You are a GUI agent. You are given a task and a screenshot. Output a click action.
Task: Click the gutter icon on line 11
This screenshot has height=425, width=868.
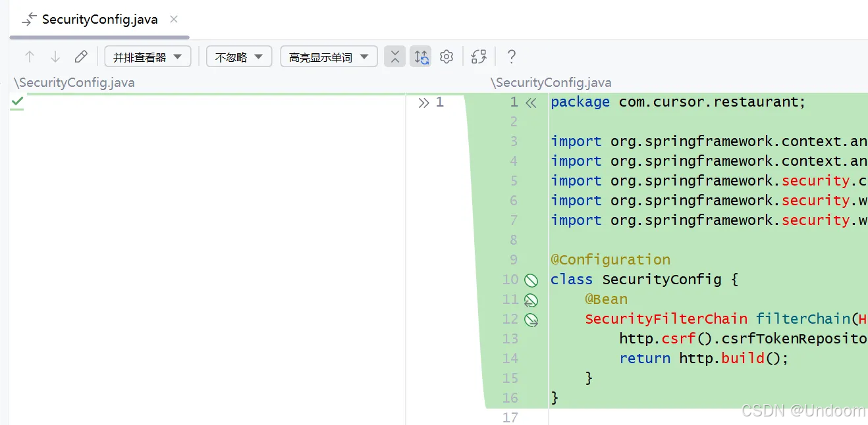[x=531, y=300]
